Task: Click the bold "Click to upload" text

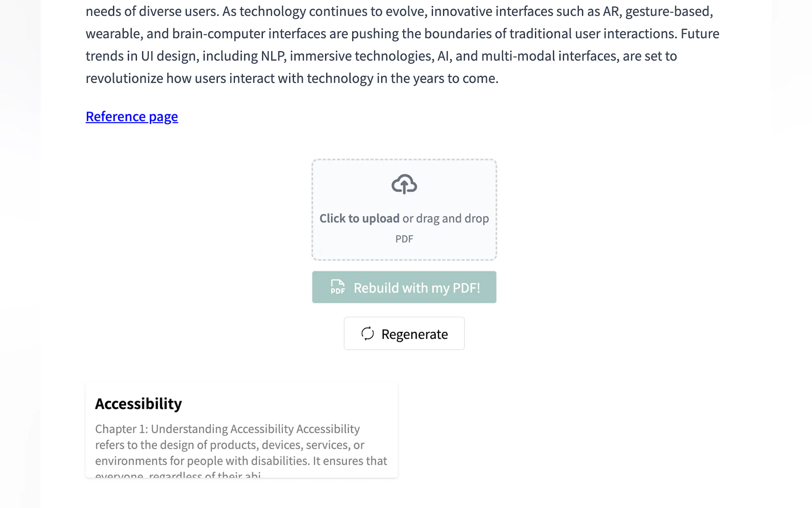Action: [359, 218]
